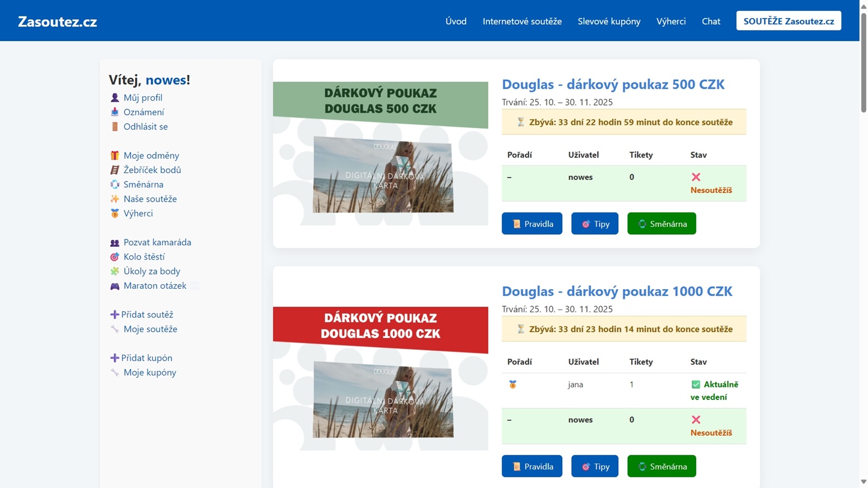Click the plus icon for Přidat kupón
The height and width of the screenshot is (488, 868).
[x=114, y=358]
